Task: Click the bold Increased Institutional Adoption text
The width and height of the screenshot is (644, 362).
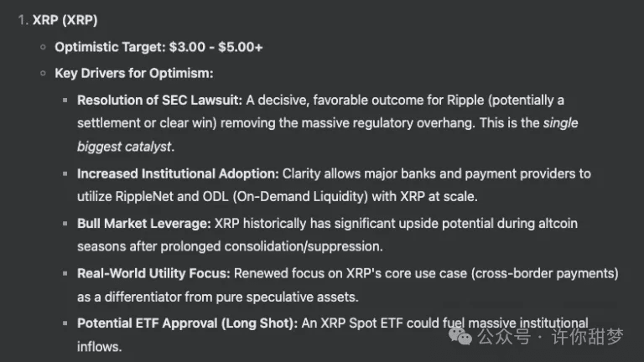Action: 179,173
